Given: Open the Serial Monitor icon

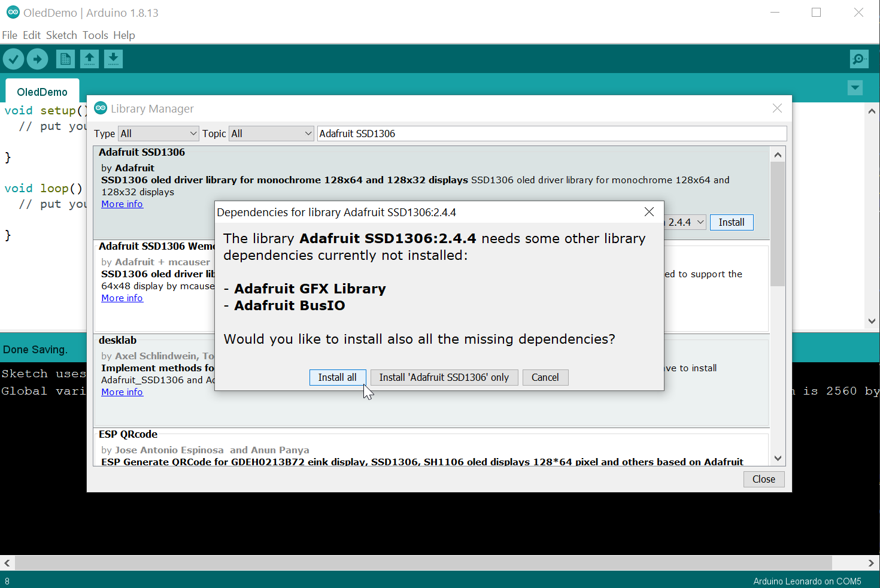Looking at the screenshot, I should (858, 59).
